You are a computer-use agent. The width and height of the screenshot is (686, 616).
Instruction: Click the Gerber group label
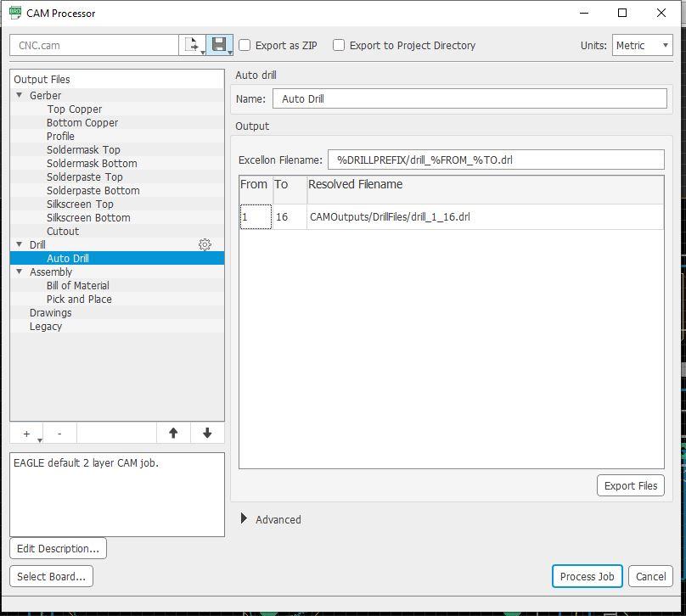(46, 95)
